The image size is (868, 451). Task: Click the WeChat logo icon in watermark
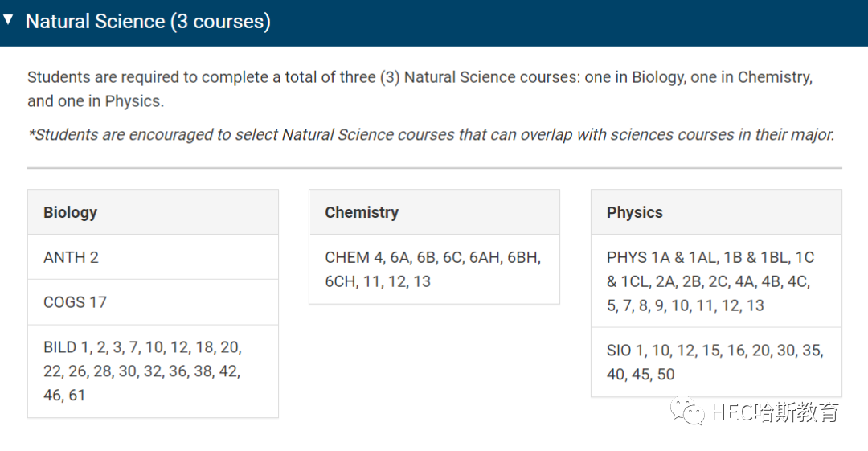(687, 411)
